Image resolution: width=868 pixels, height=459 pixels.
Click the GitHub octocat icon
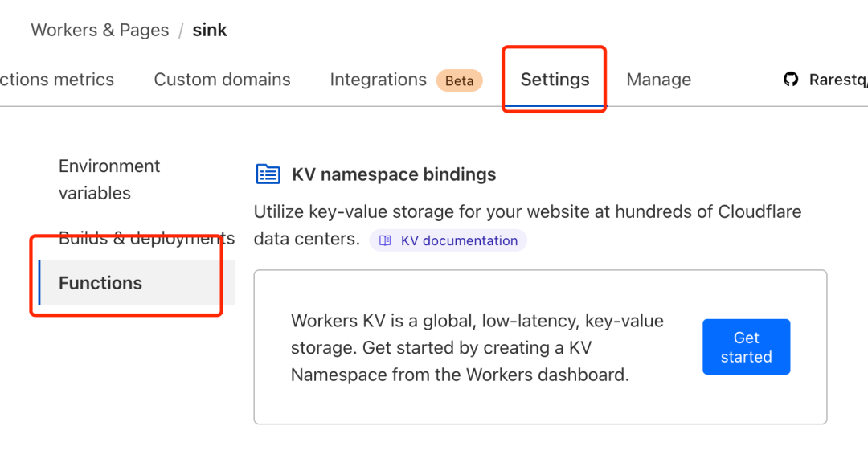tap(791, 79)
